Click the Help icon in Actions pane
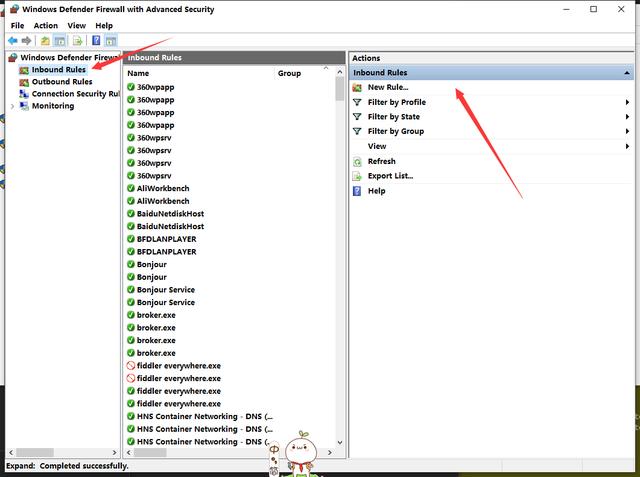This screenshot has height=477, width=640. pos(357,191)
